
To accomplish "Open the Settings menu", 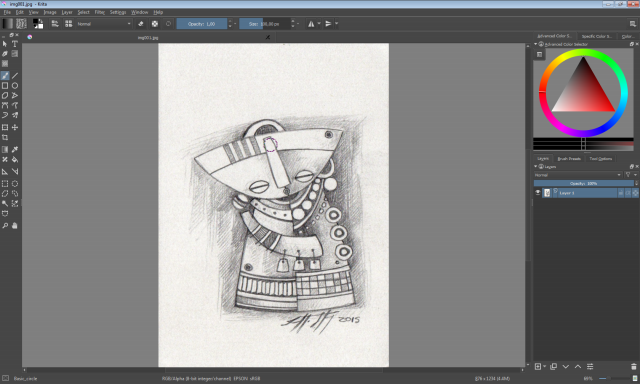I will point(118,12).
